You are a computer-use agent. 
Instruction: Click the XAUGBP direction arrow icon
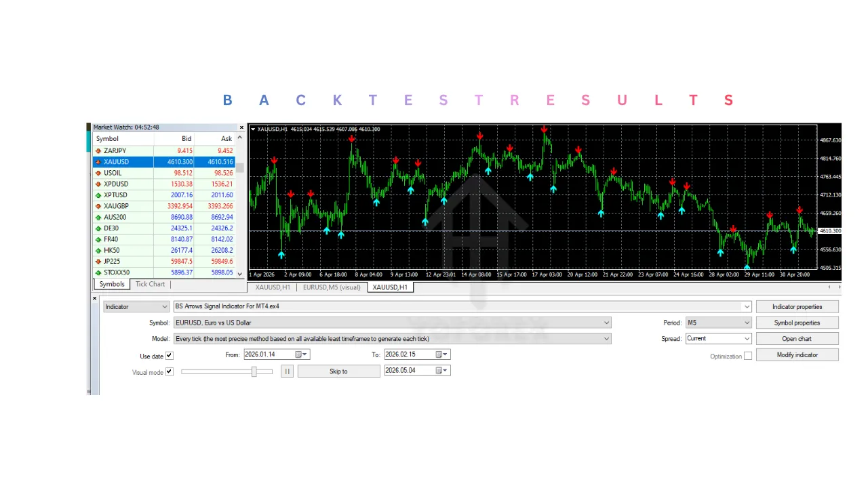point(98,206)
